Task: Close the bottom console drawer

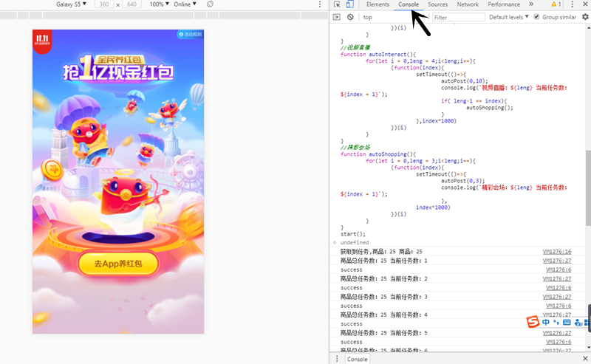Action: tap(585, 359)
